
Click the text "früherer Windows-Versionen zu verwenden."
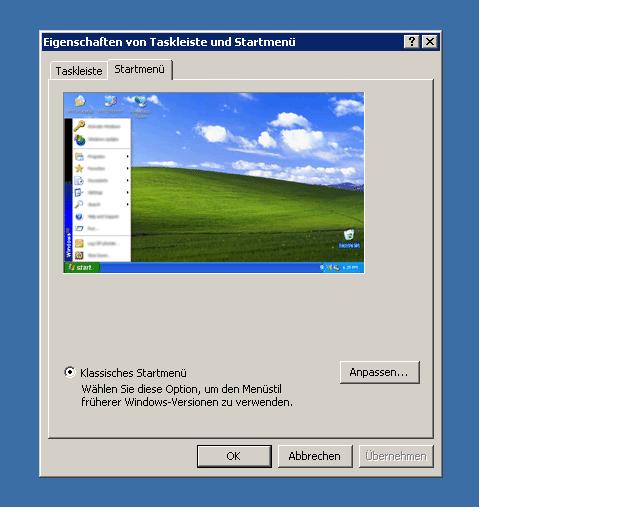coord(187,402)
